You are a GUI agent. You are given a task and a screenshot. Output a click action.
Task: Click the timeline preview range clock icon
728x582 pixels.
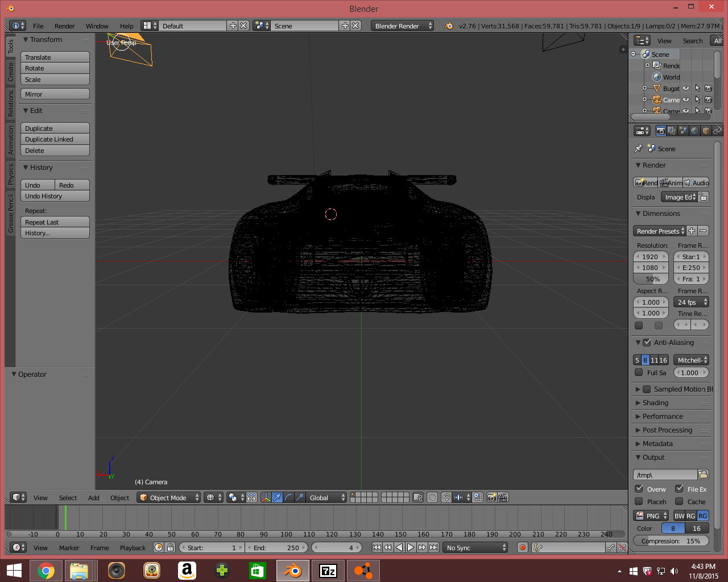159,547
